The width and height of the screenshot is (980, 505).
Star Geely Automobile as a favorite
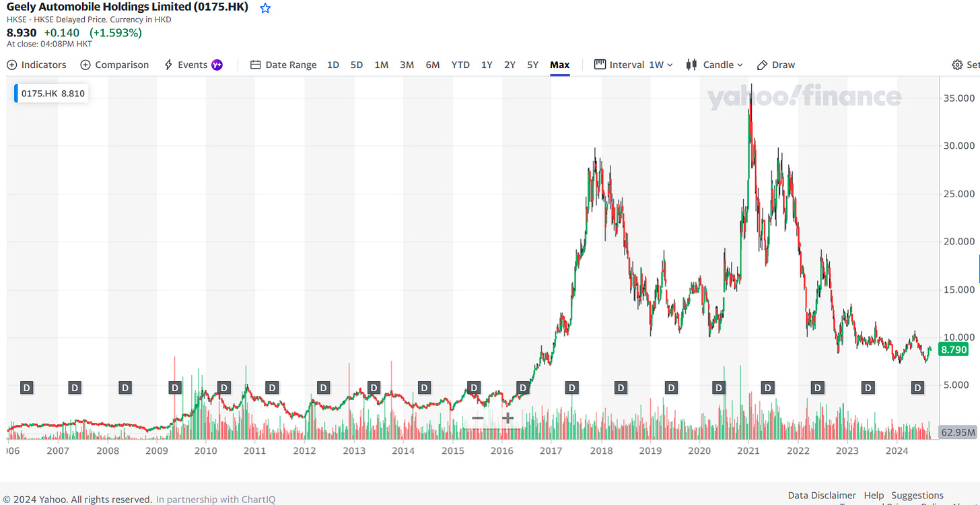tap(265, 7)
